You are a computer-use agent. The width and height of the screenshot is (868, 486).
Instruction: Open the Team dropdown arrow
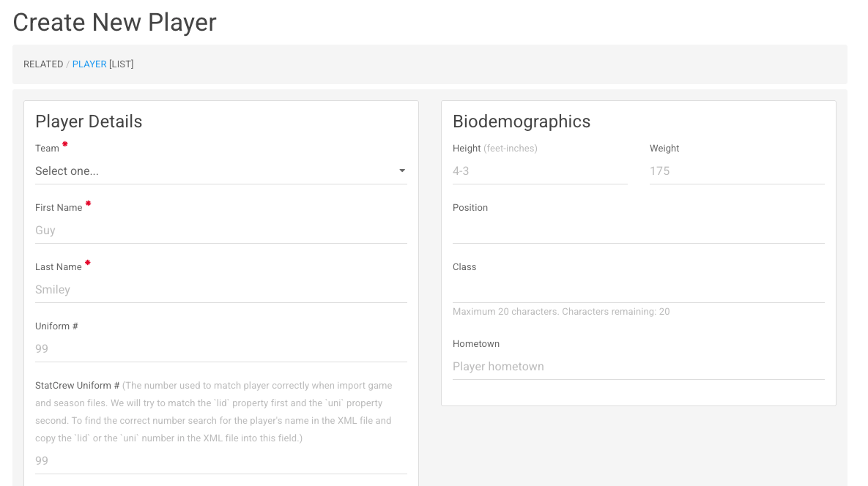tap(402, 171)
